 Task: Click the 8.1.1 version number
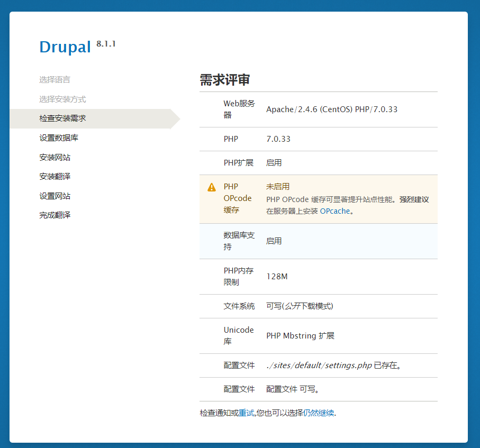coord(106,44)
